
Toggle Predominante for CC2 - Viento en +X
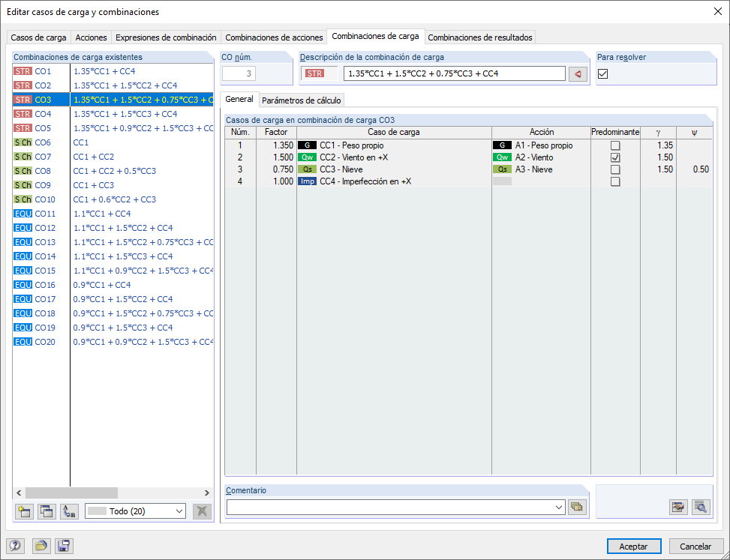pos(615,157)
